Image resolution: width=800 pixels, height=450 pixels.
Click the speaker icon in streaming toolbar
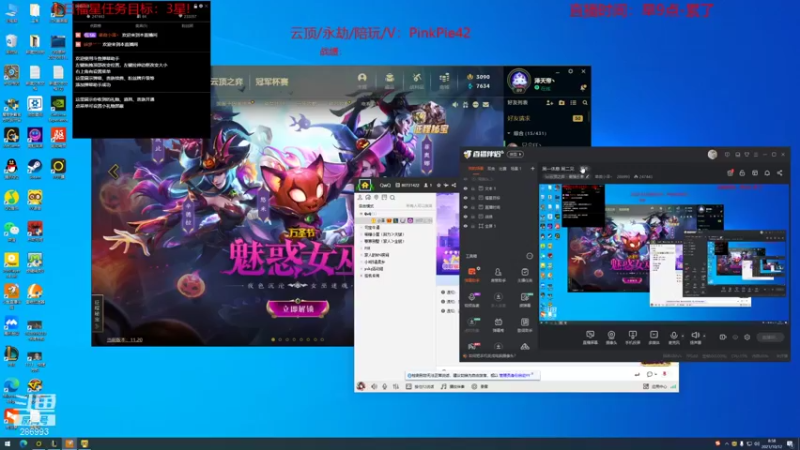(694, 335)
